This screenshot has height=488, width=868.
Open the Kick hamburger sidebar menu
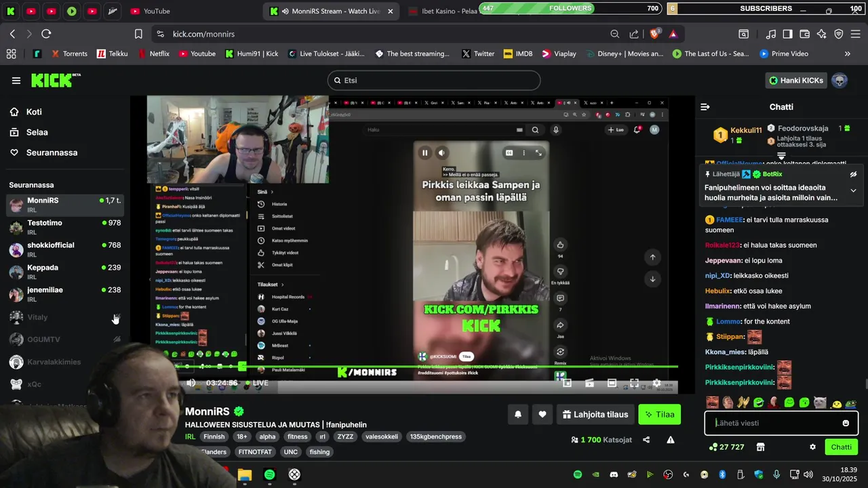(x=16, y=81)
